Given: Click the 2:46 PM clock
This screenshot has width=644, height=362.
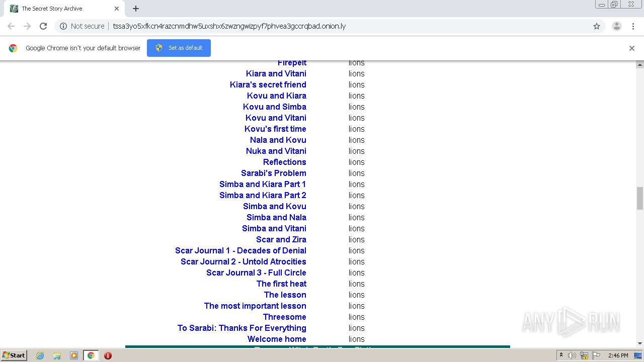Looking at the screenshot, I should point(618,355).
